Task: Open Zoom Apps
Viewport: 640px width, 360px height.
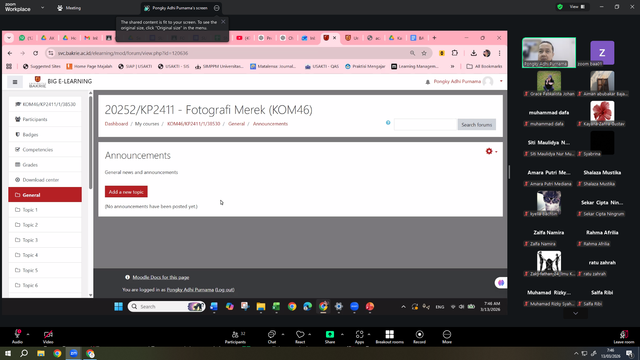Action: (x=359, y=337)
